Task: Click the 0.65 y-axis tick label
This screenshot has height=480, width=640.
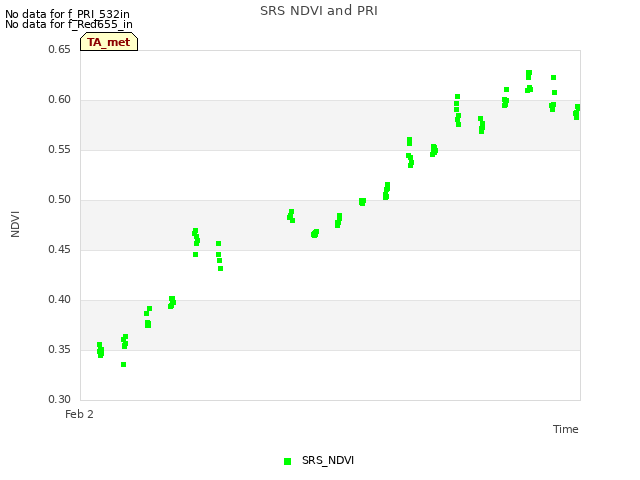Action: pyautogui.click(x=60, y=49)
